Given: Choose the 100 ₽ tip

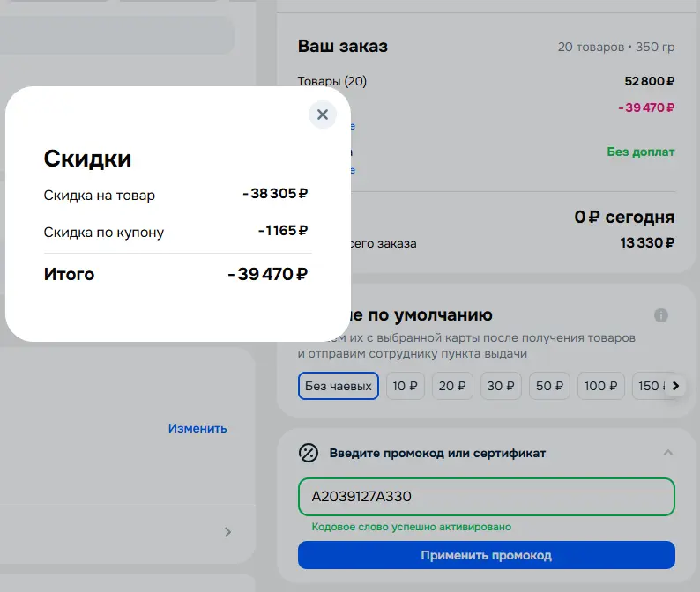Looking at the screenshot, I should 601,386.
